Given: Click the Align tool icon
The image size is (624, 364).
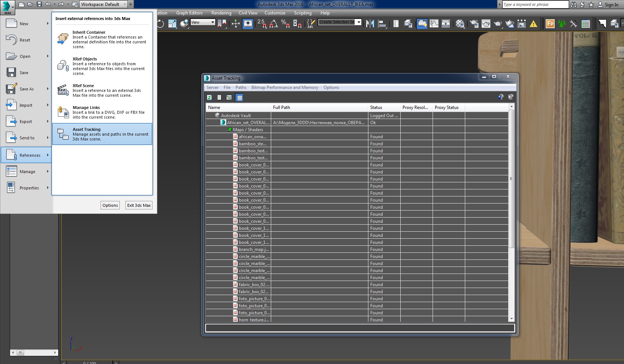Looking at the screenshot, I should tap(382, 24).
